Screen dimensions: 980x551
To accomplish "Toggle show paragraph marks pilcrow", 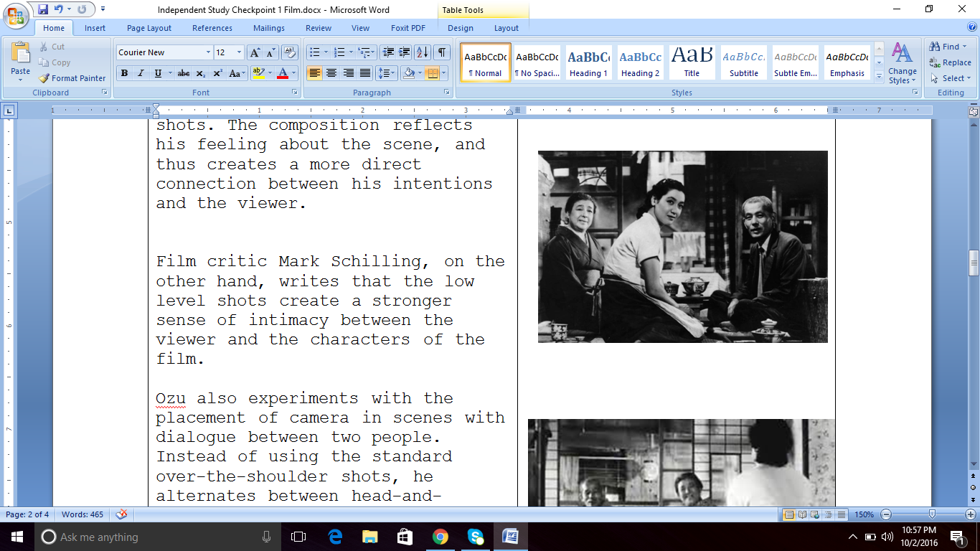I will 442,52.
